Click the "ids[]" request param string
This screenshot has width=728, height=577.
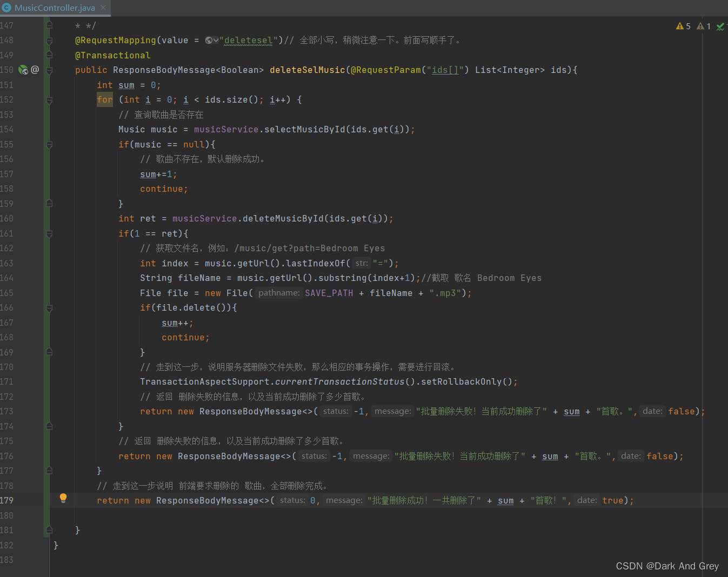pos(445,70)
